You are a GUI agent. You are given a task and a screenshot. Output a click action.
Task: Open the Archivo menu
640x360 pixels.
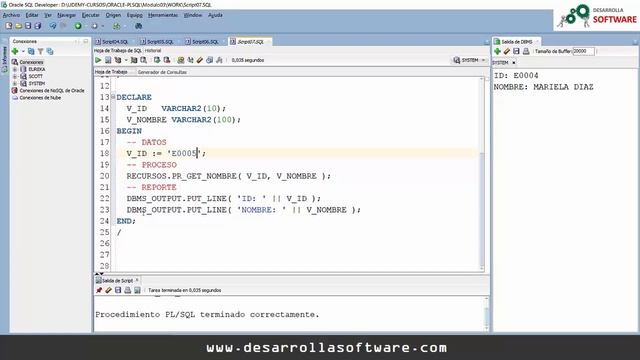(x=11, y=15)
